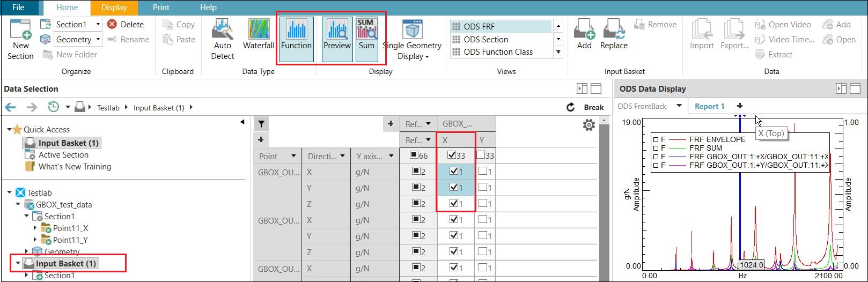Go back with the blue back arrow

11,107
